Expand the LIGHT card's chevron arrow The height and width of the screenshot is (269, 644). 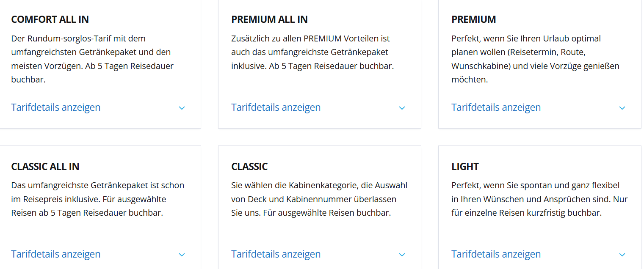622,255
